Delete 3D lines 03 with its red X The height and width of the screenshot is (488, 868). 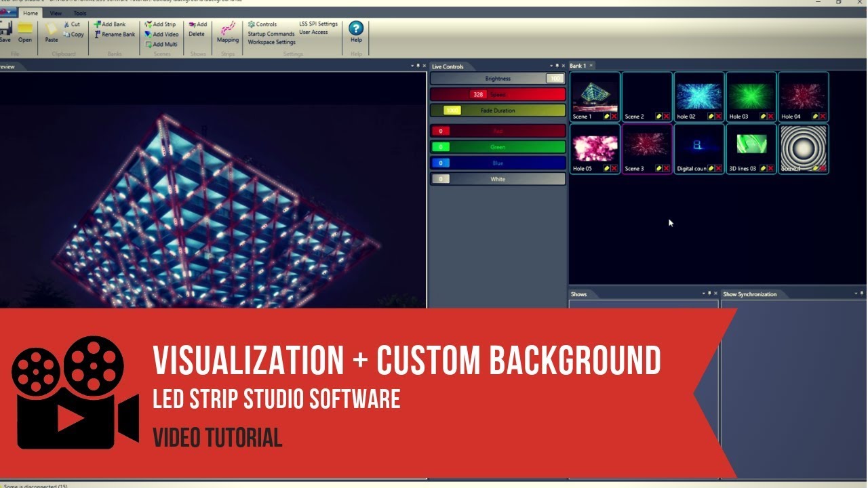pos(771,168)
